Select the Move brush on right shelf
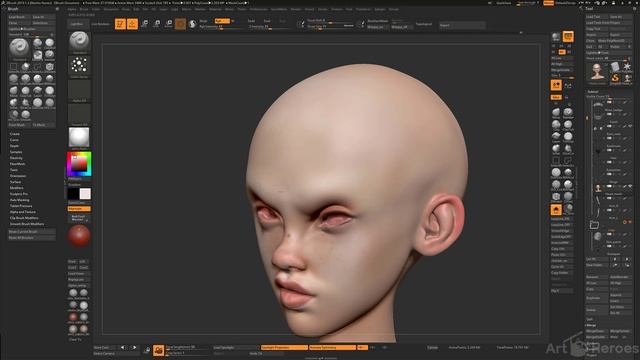This screenshot has height=360, width=640. (556, 113)
